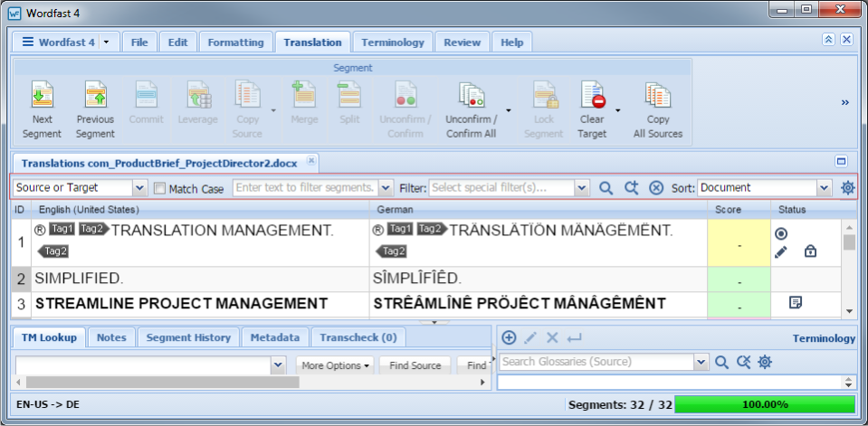This screenshot has width=868, height=426.
Task: Open the Help tab
Action: click(512, 43)
